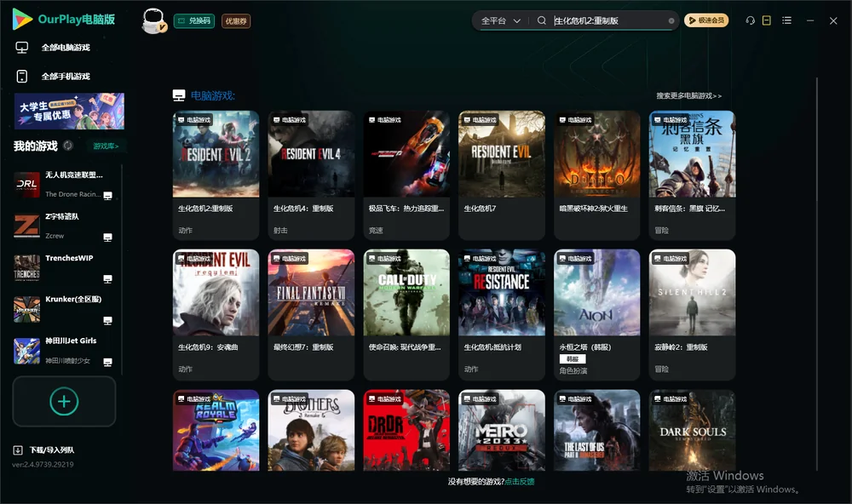Image resolution: width=852 pixels, height=504 pixels.
Task: Click the add game plus button
Action: click(64, 401)
